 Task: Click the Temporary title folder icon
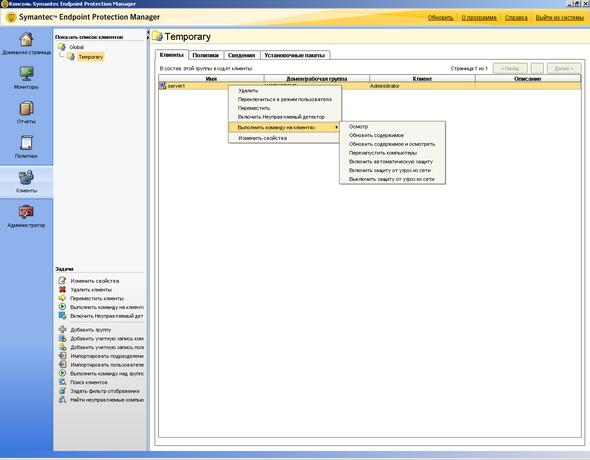tap(157, 36)
